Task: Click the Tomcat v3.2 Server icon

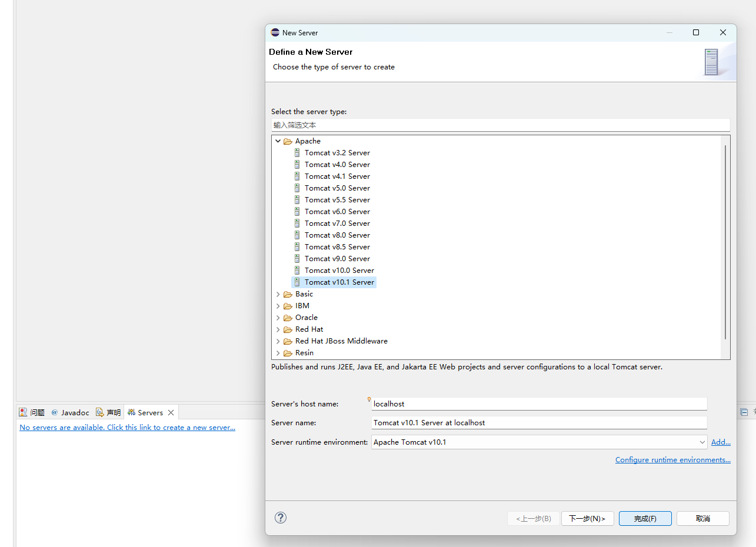Action: click(x=297, y=152)
